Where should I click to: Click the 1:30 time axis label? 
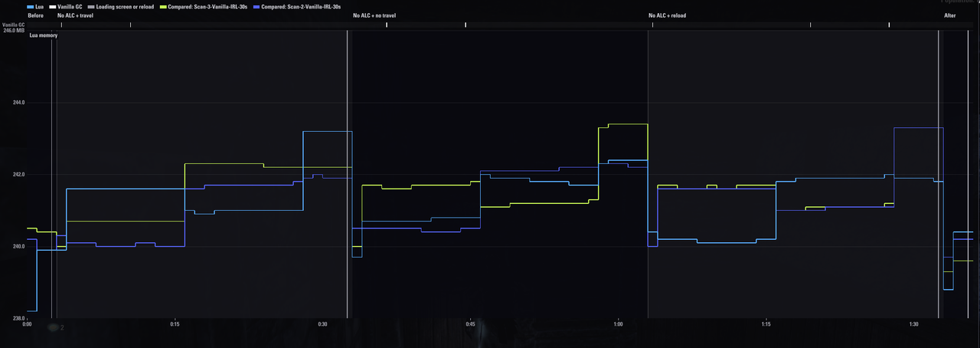tap(914, 324)
